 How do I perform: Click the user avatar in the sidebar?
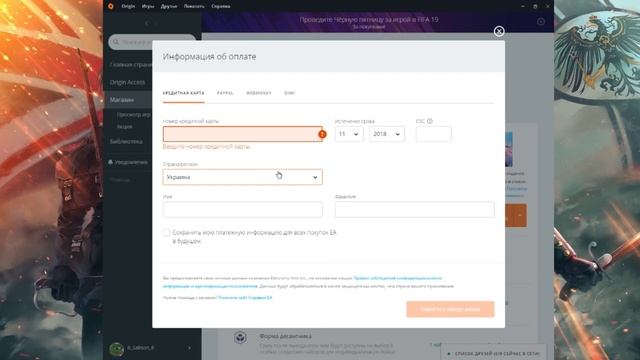click(116, 349)
